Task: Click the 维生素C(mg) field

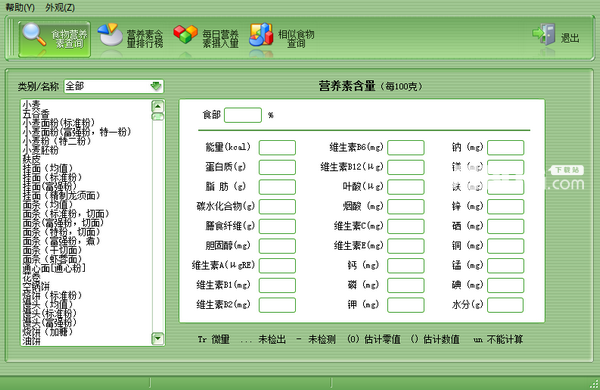Action: pyautogui.click(x=406, y=226)
